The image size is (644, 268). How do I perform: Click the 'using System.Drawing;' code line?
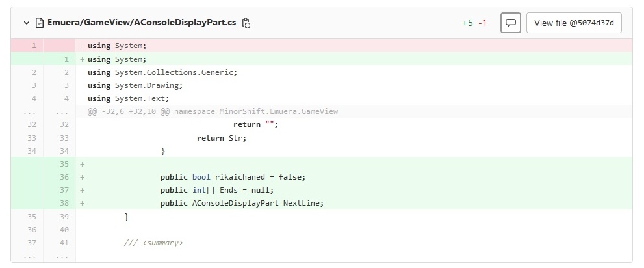(136, 85)
